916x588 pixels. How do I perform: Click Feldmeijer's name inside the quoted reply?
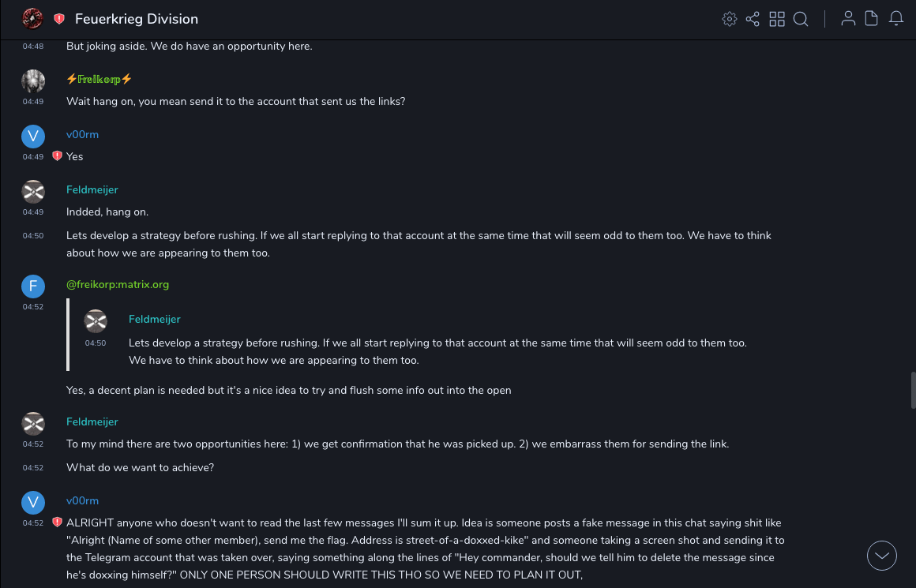155,319
